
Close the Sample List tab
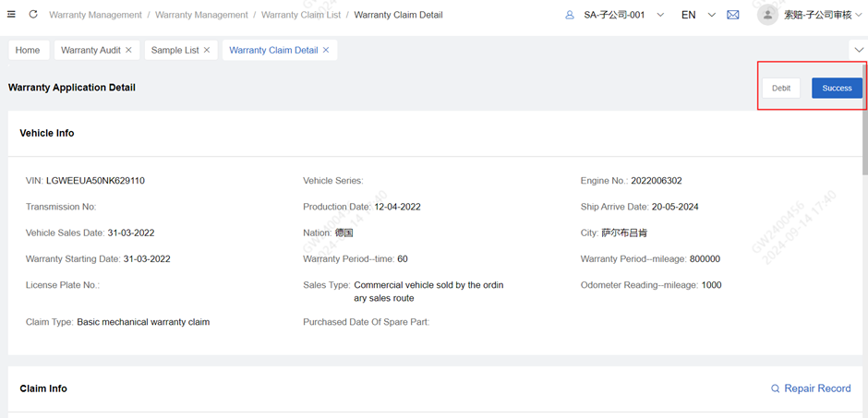click(207, 50)
